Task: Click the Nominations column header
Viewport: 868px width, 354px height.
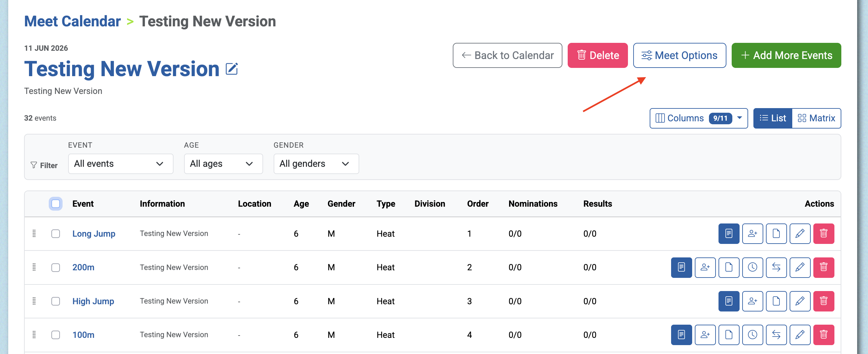Action: [x=533, y=204]
